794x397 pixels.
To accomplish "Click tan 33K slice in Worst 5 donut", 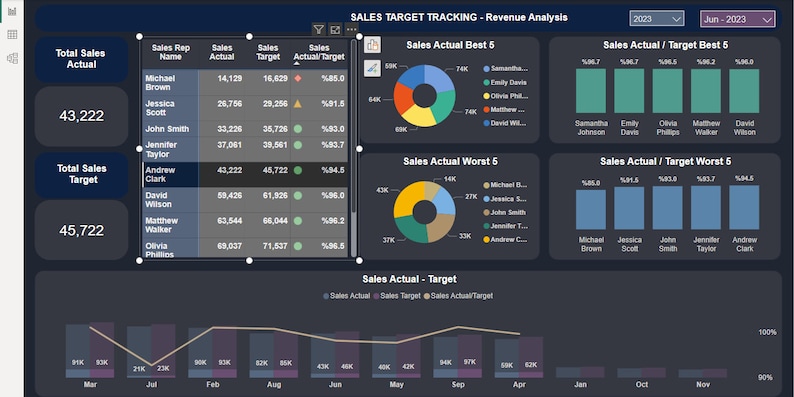I will pos(441,227).
